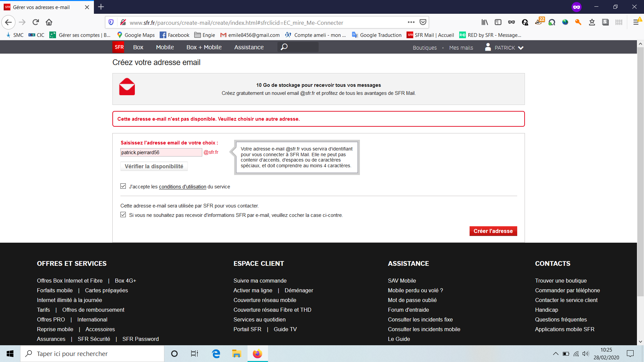
Task: Click Vérifier la disponibilité button
Action: click(154, 166)
